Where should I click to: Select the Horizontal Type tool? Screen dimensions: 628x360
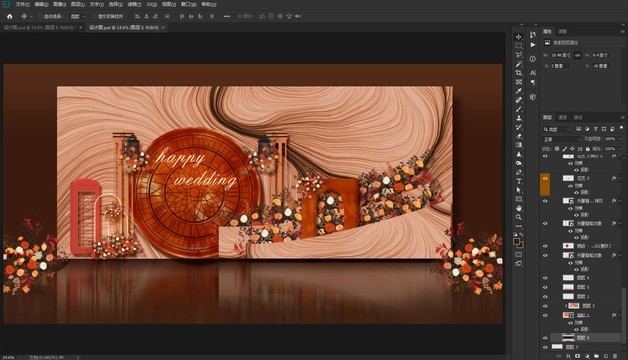(519, 181)
